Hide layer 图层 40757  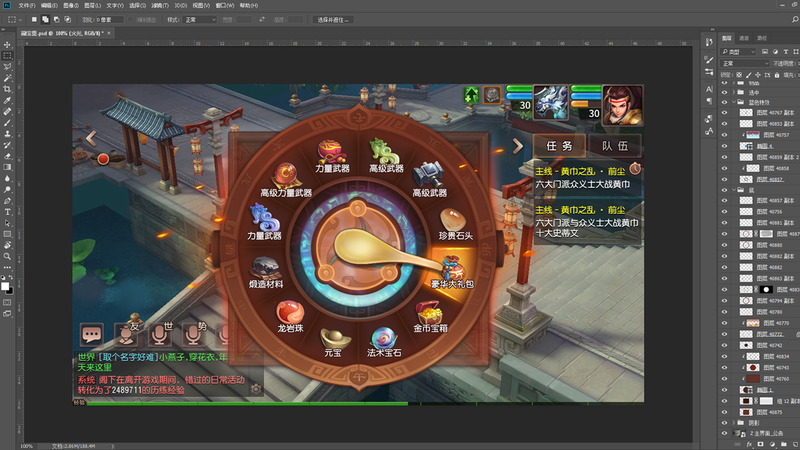coord(724,135)
